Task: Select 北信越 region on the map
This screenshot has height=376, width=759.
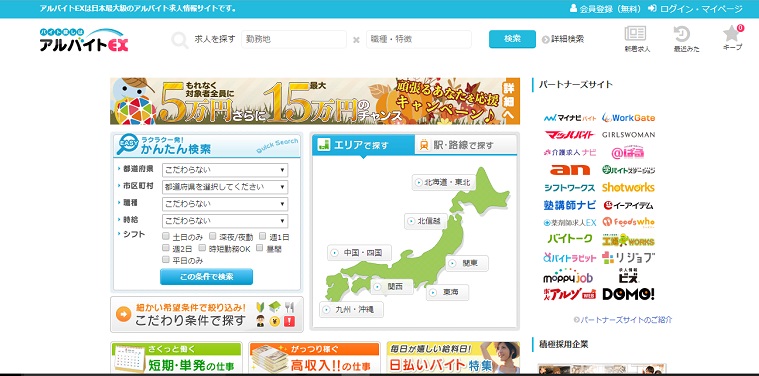Action: point(425,221)
